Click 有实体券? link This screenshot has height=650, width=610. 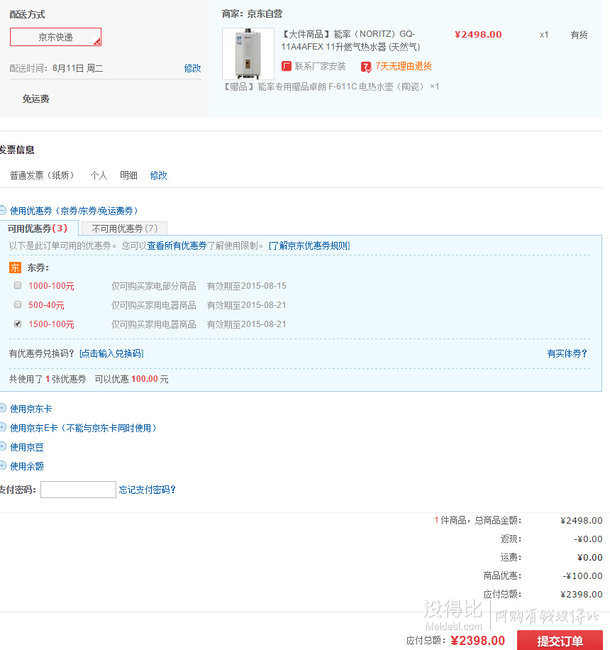click(567, 354)
